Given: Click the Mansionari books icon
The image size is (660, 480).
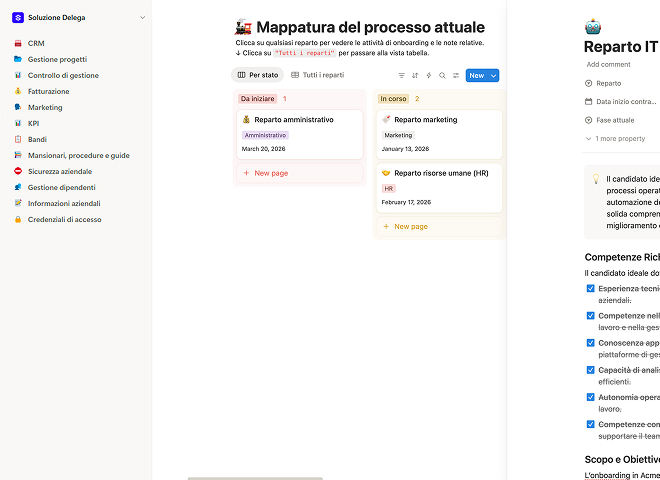Looking at the screenshot, I should click(18, 155).
